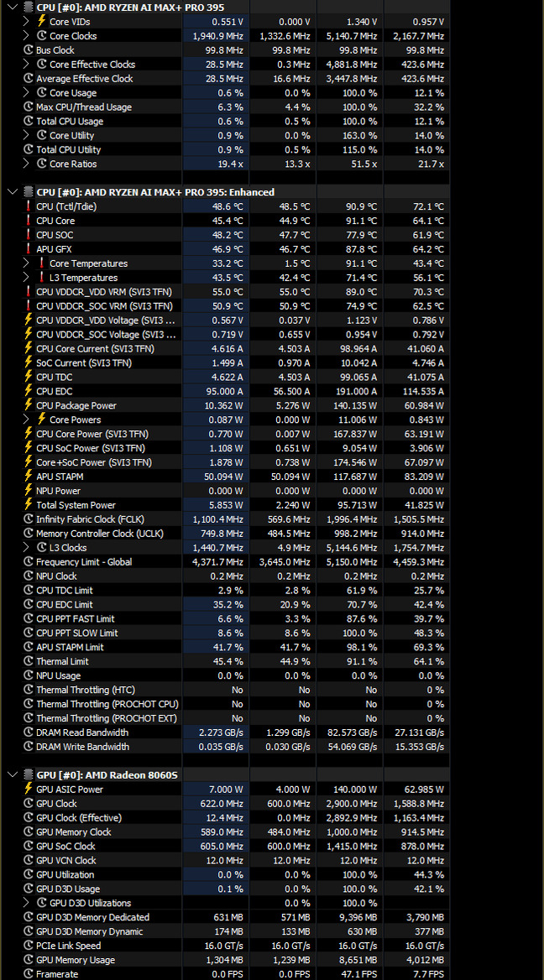Image resolution: width=544 pixels, height=980 pixels.
Task: Expand GPU D3D Utilizations list
Action: [26, 903]
